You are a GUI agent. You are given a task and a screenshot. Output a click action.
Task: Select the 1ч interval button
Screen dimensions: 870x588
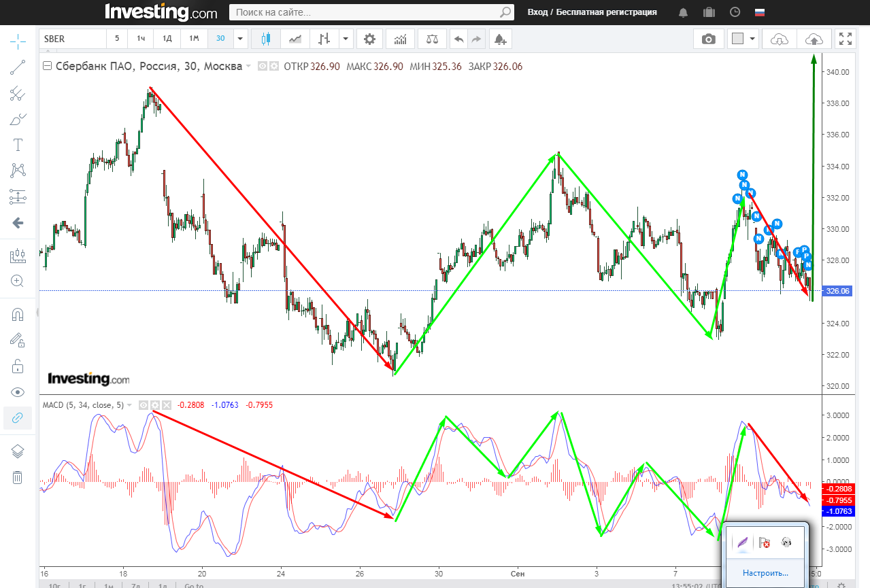point(141,39)
